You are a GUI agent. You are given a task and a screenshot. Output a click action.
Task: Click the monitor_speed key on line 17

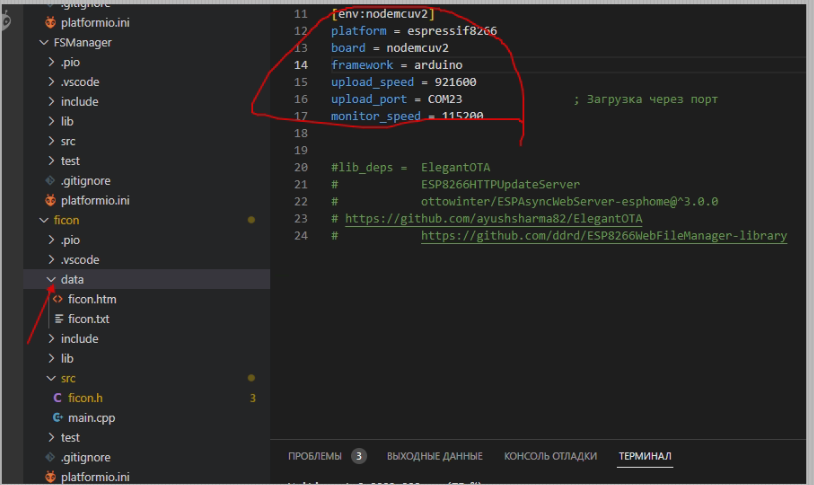[x=376, y=116]
